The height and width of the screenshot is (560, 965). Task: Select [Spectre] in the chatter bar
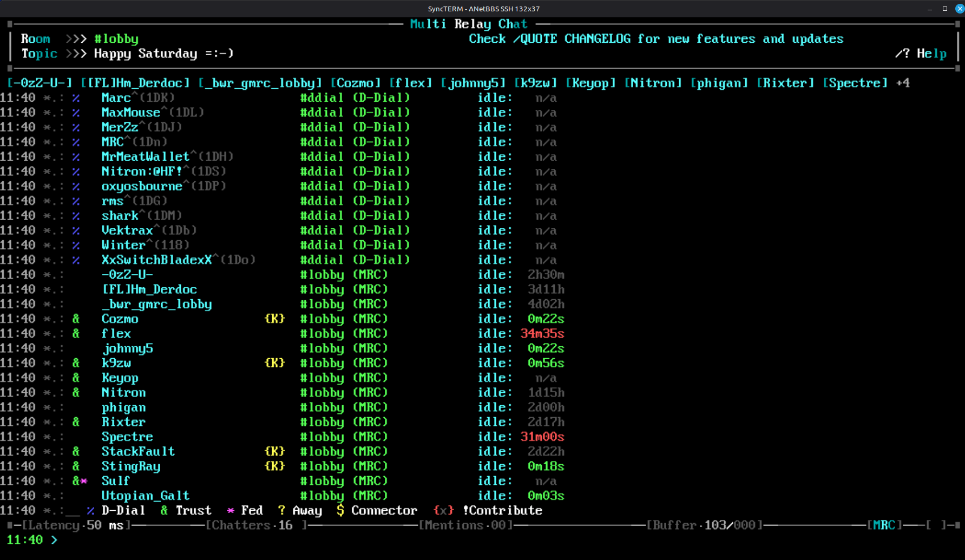click(x=856, y=83)
